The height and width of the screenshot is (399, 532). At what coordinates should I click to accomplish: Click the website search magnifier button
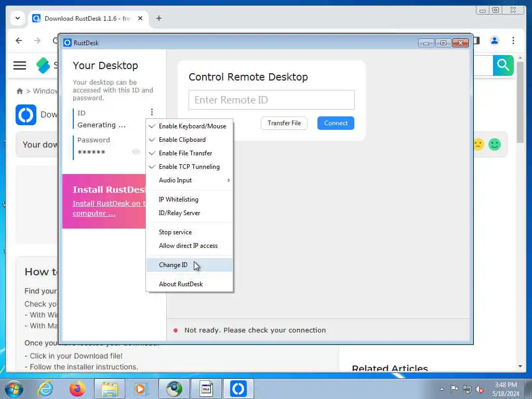503,65
